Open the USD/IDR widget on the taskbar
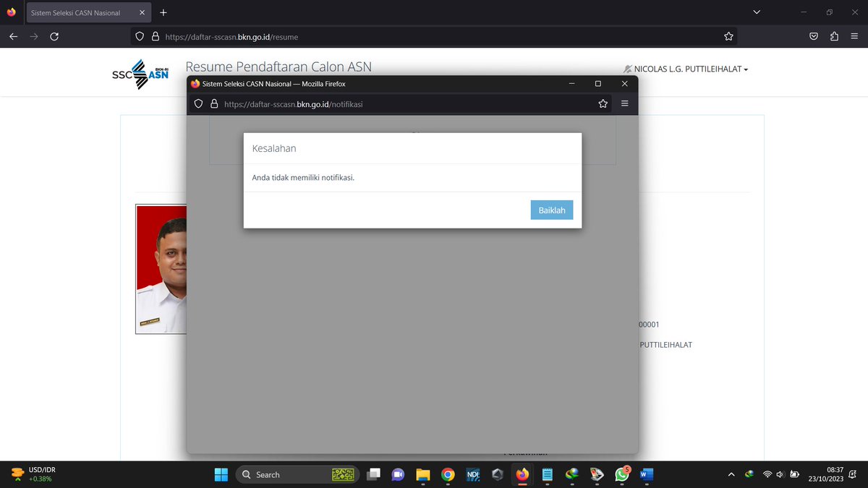This screenshot has height=488, width=868. [x=34, y=474]
